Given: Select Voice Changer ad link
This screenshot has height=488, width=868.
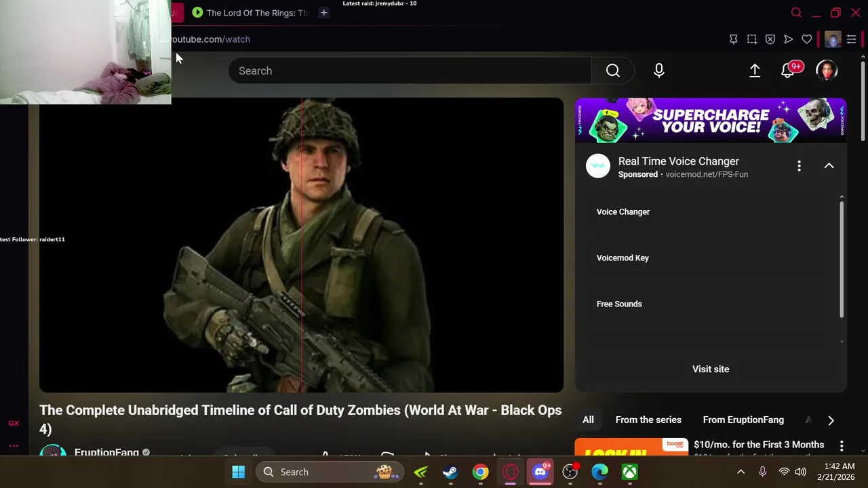Looking at the screenshot, I should click(623, 211).
